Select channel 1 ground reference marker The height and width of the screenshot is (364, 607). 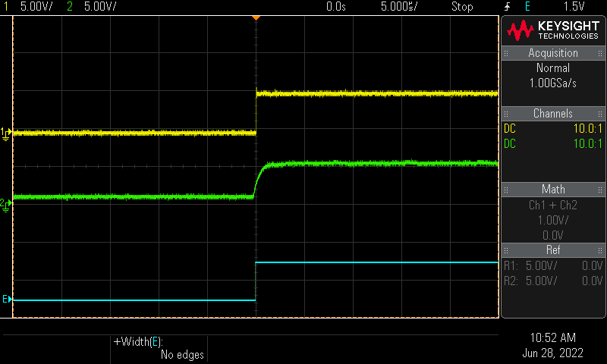click(6, 133)
